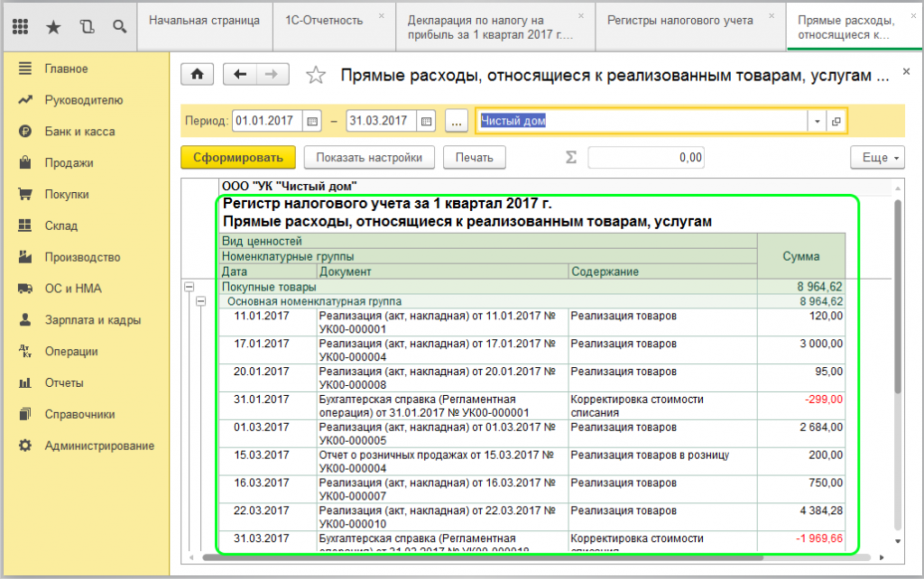Open the History icon in top bar

point(87,27)
